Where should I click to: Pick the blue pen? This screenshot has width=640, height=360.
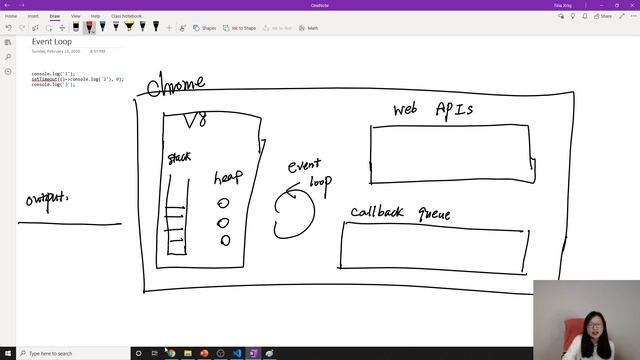(x=102, y=27)
